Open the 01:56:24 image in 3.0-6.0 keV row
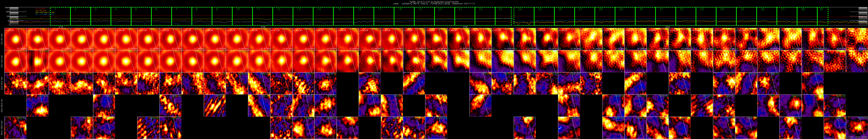 coord(614,39)
